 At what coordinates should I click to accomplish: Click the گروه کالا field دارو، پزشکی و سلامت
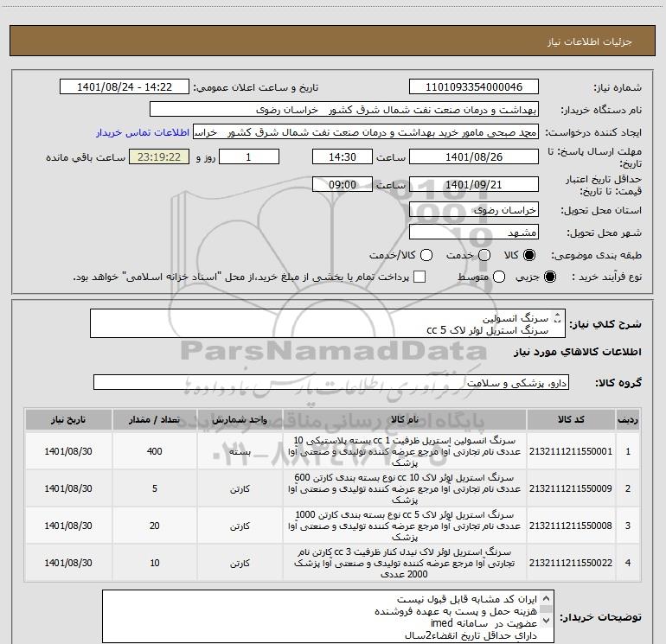[331, 382]
